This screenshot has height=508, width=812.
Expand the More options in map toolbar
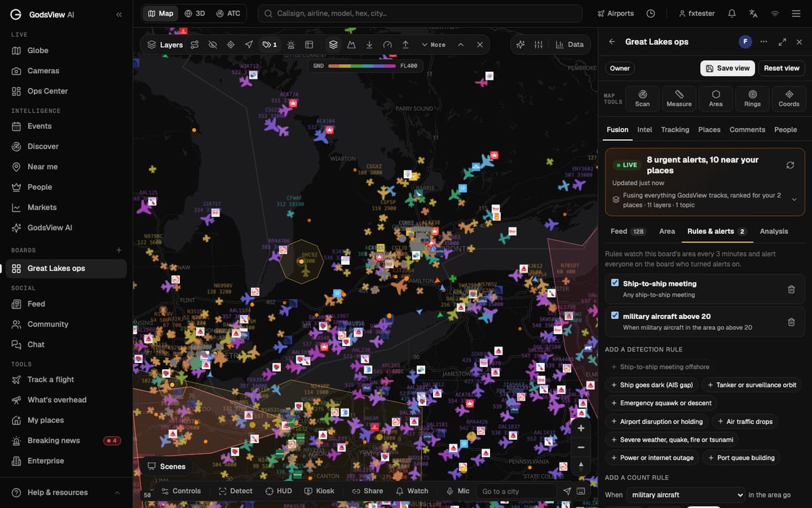433,45
